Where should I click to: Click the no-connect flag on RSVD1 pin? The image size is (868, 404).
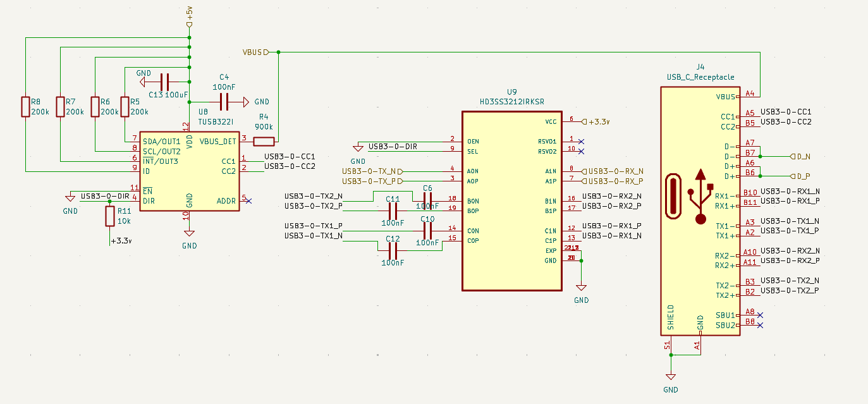tap(582, 141)
